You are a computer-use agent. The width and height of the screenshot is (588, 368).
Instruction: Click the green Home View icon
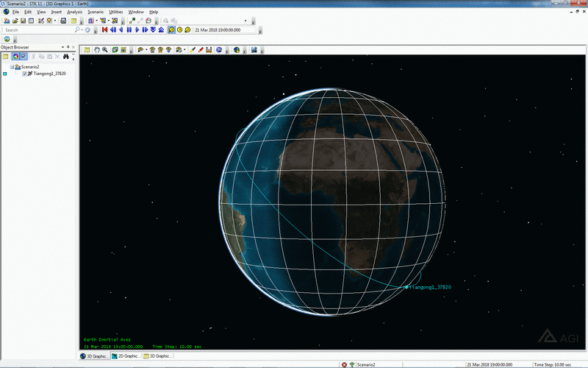pyautogui.click(x=115, y=49)
